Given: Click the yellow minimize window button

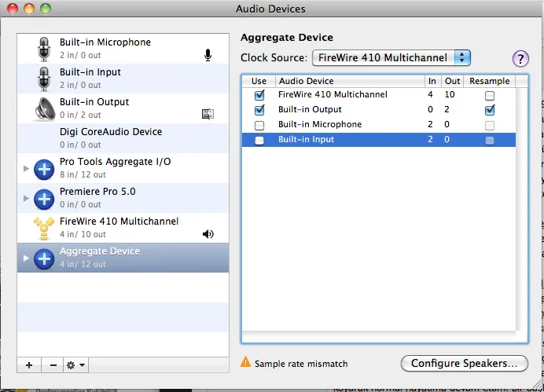Looking at the screenshot, I should (x=29, y=9).
